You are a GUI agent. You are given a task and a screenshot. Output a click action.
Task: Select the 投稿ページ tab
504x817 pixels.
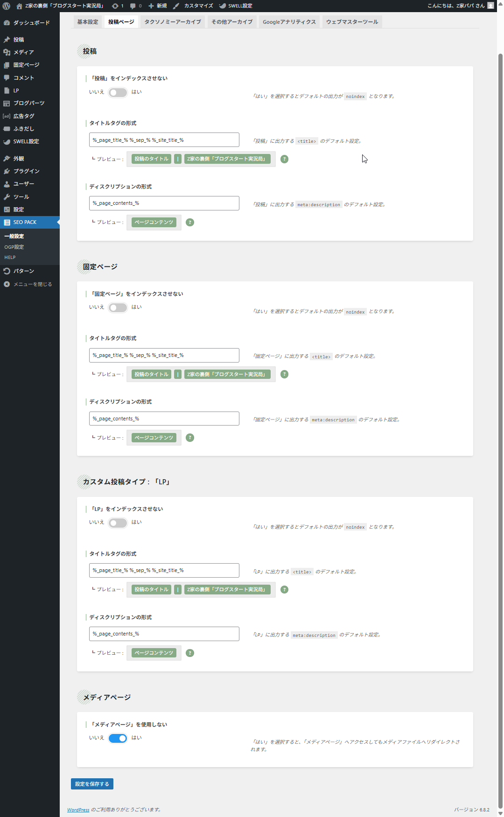coord(121,22)
